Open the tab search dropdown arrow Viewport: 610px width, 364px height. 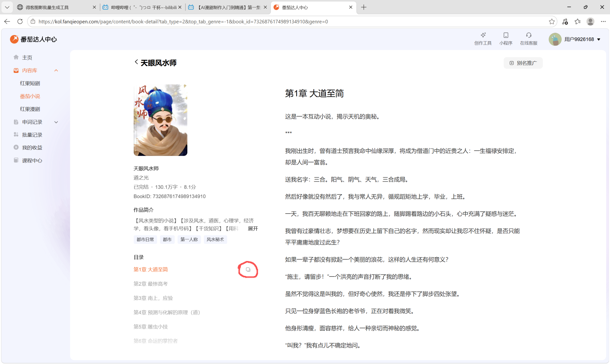click(x=7, y=7)
